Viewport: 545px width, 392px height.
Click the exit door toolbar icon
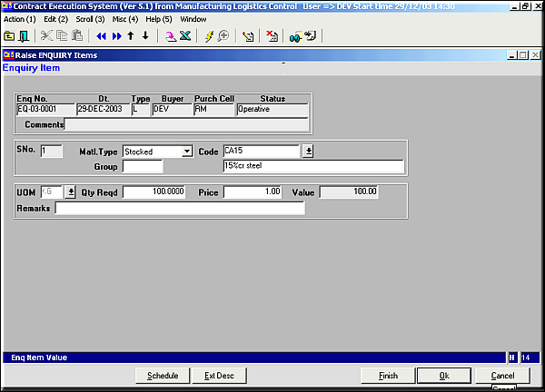pyautogui.click(x=23, y=36)
